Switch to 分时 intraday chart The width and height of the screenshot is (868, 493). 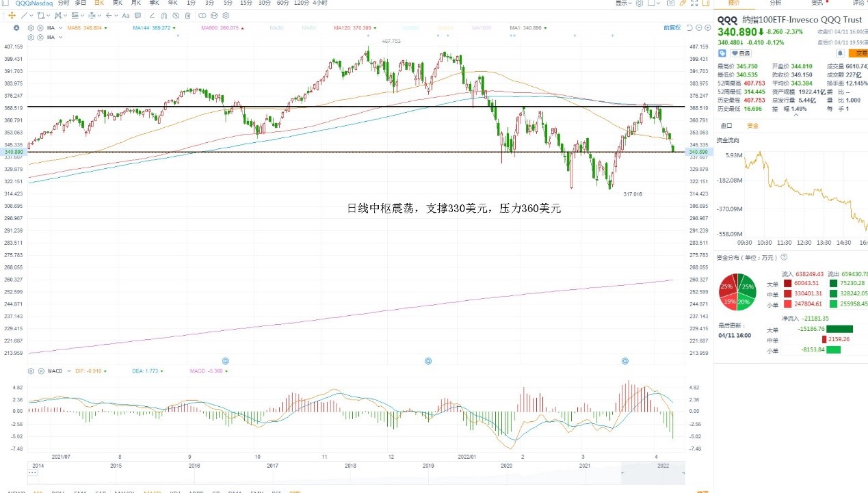(64, 3)
